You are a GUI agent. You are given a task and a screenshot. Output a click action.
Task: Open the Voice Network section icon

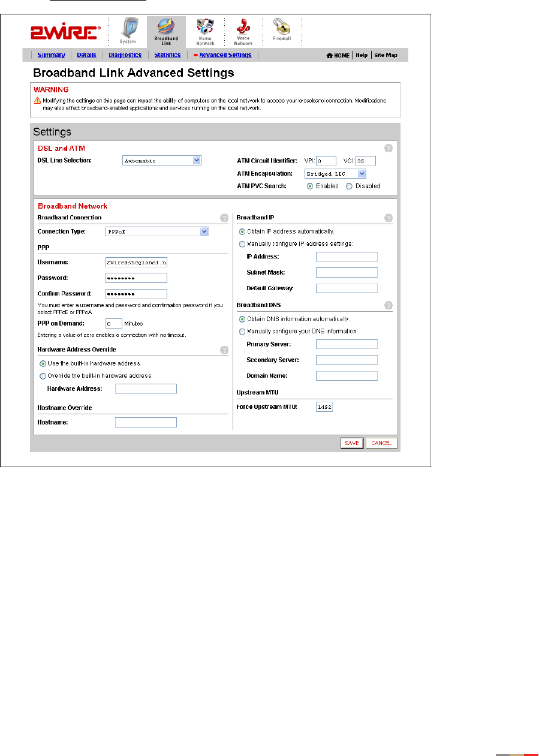click(243, 31)
